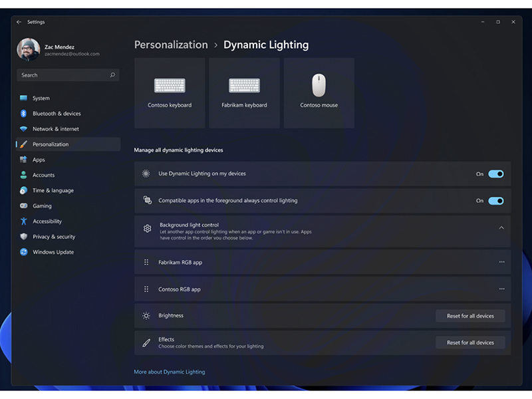532x399 pixels.
Task: Select the Background light control gear icon
Action: (x=146, y=227)
